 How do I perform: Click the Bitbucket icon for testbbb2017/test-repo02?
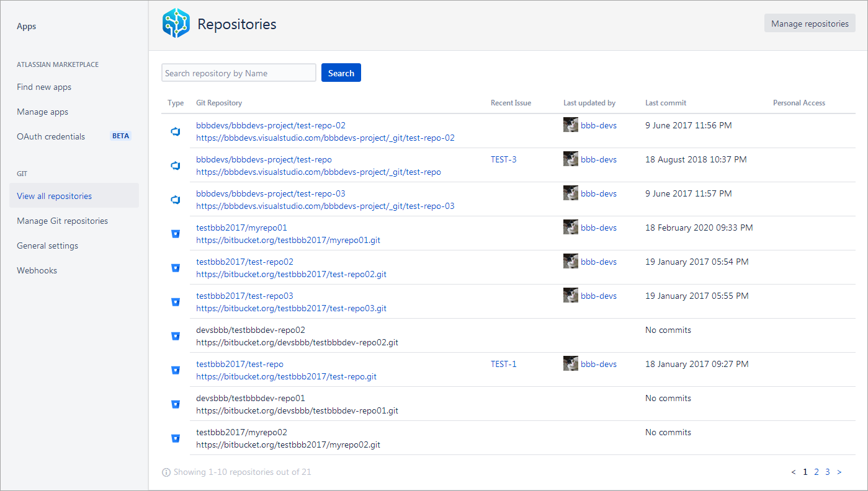[176, 268]
